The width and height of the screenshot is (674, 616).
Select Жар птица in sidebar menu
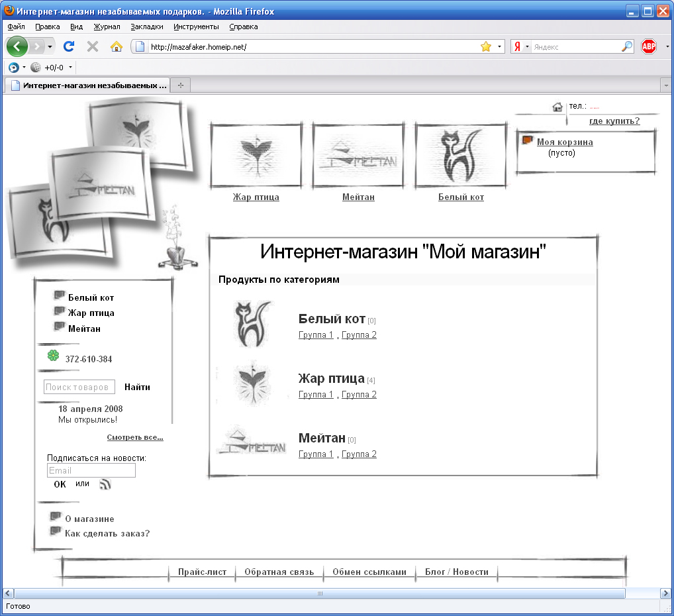point(91,313)
